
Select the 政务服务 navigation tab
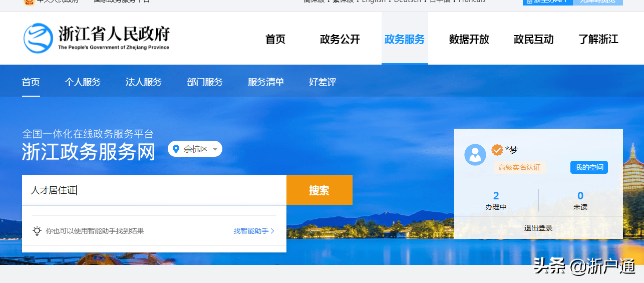click(x=405, y=39)
